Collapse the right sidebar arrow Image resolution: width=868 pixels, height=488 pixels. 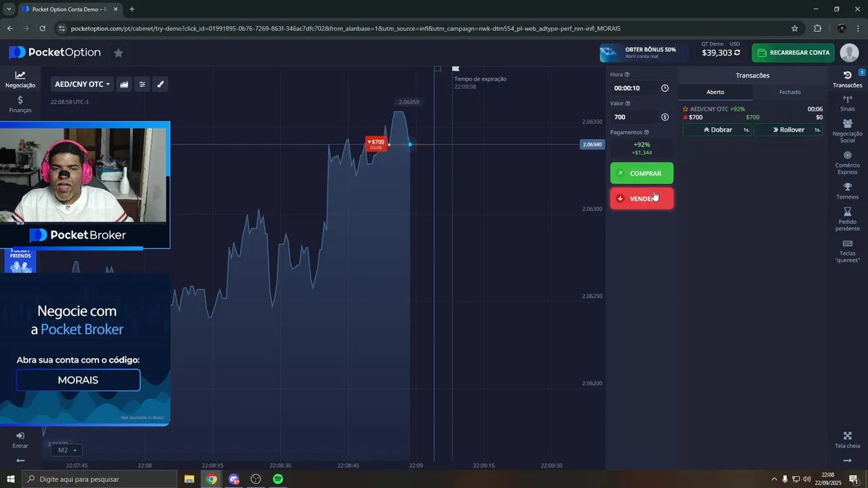click(x=848, y=461)
